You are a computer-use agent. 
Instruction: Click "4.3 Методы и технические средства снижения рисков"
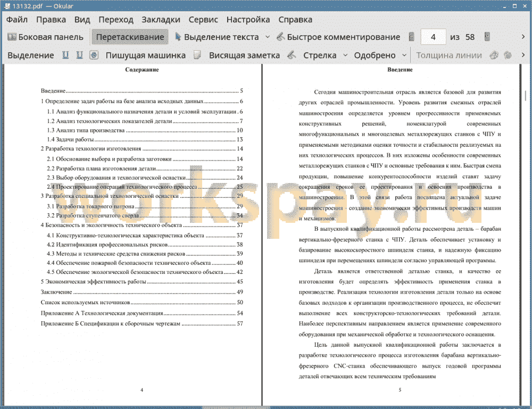[145, 254]
